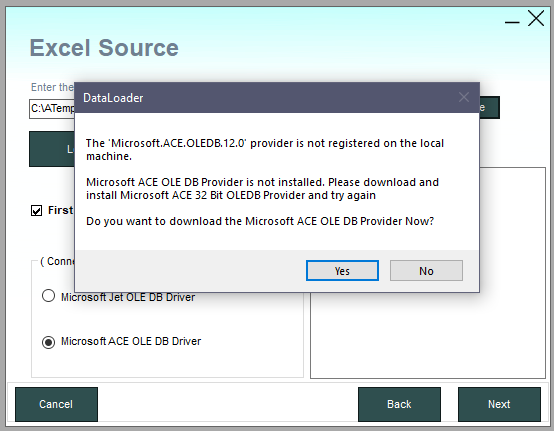Click the Excel file path input field
The height and width of the screenshot is (431, 554).
[x=52, y=108]
